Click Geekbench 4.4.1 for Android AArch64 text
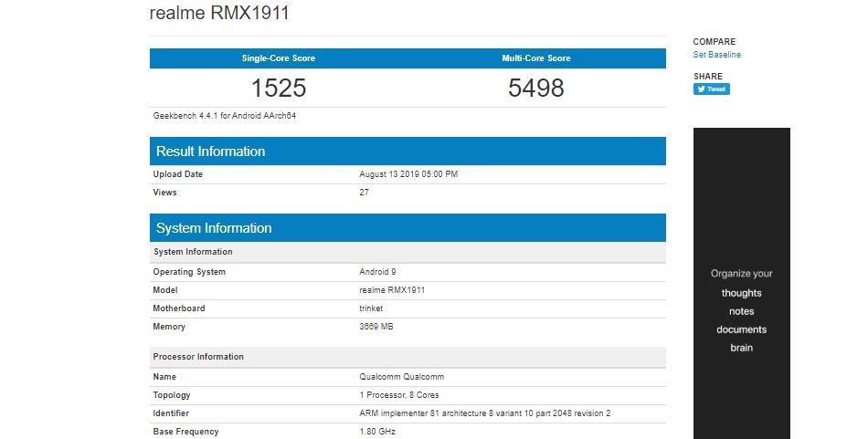 pyautogui.click(x=224, y=116)
